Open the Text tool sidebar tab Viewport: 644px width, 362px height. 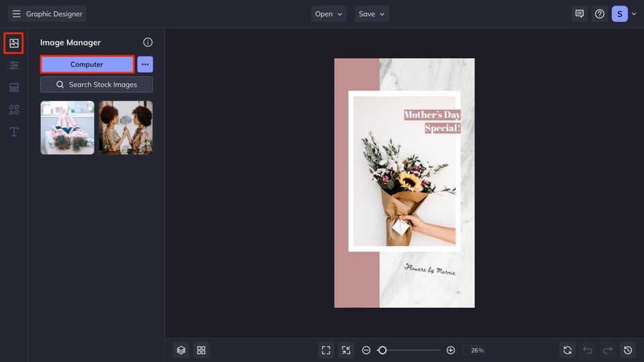click(x=14, y=132)
